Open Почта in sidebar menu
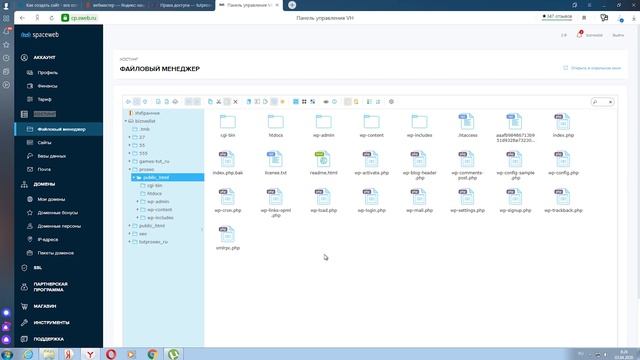Screen dimensions: 640x360 (x=44, y=169)
